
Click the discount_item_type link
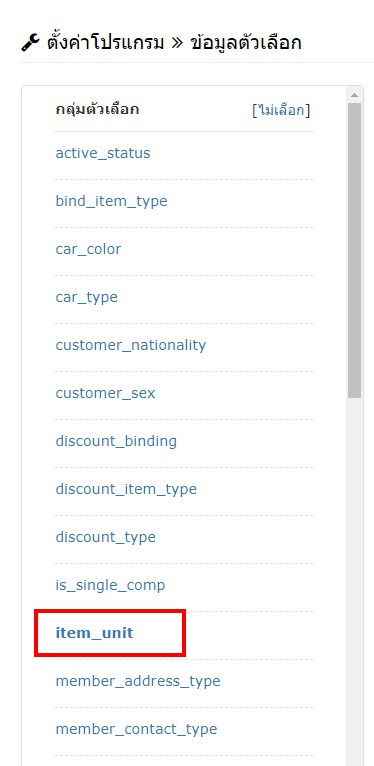(126, 489)
